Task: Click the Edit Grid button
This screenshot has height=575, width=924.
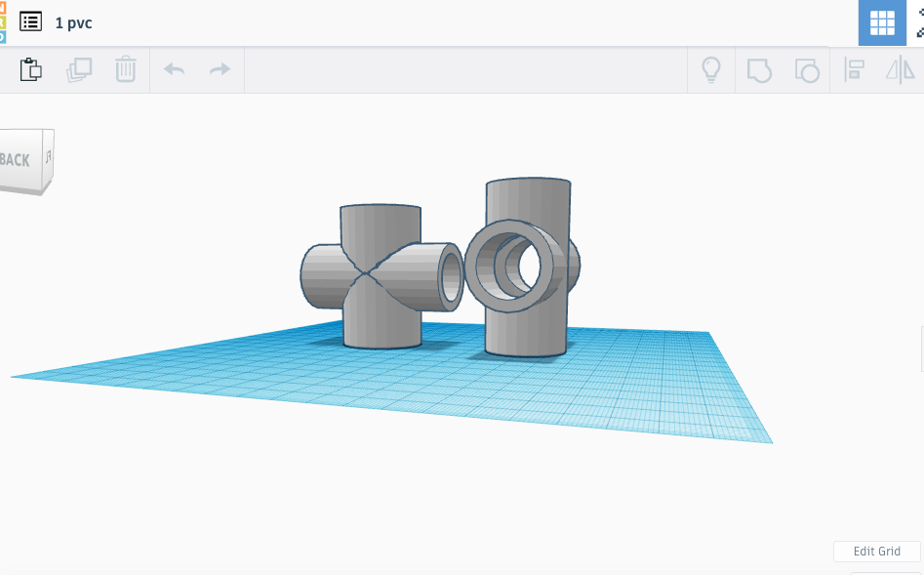Action: 876,552
